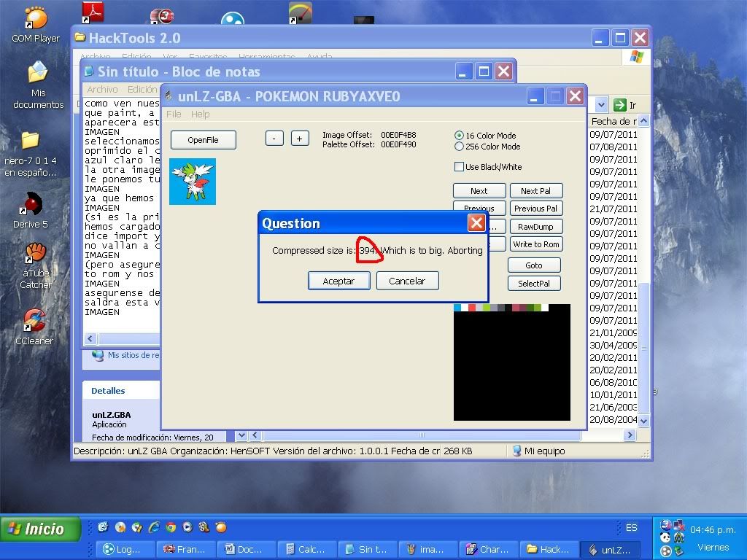Close the Question dialog with X
This screenshot has height=560, width=747.
pyautogui.click(x=476, y=223)
